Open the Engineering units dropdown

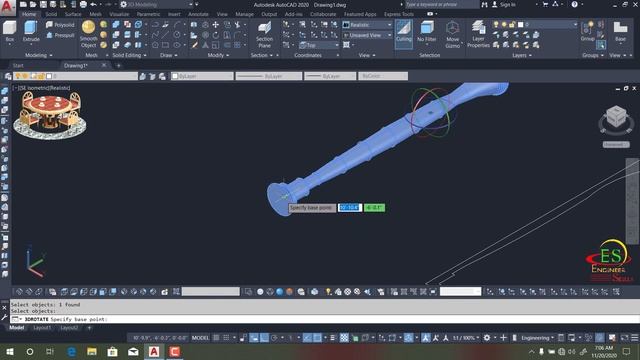click(538, 338)
